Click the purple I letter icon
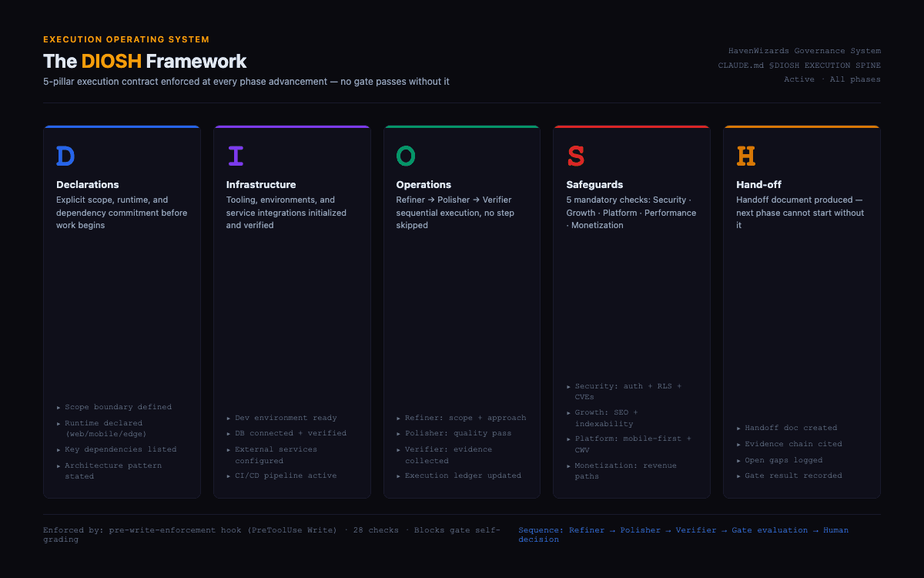This screenshot has width=924, height=578. (236, 156)
